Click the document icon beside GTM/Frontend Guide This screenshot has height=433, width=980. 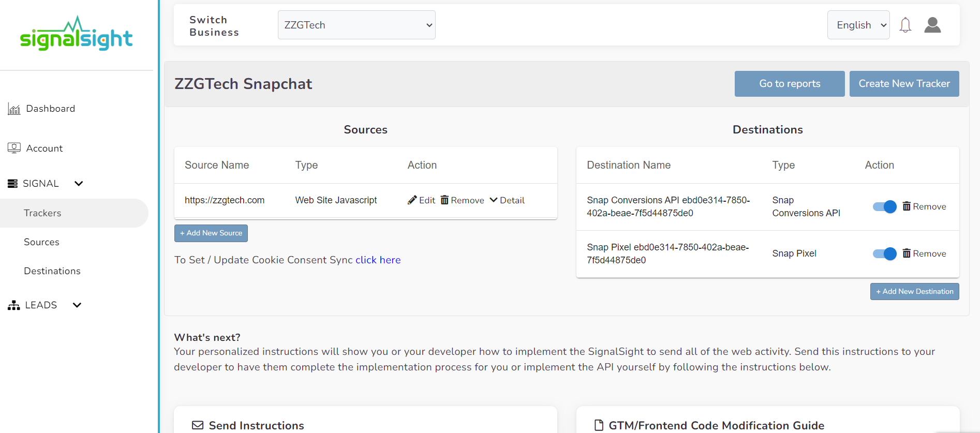[599, 425]
